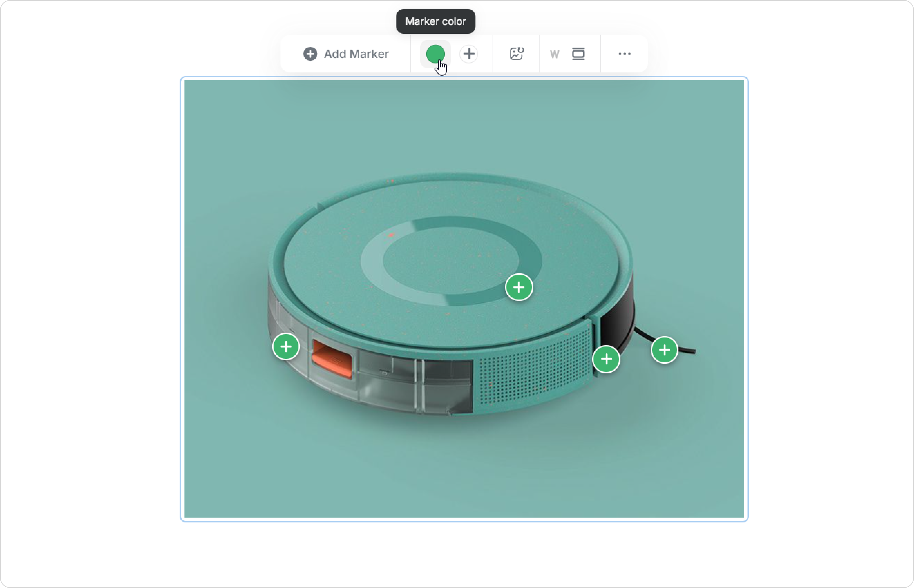This screenshot has height=588, width=914.
Task: Select the marker on the transparent dustbin
Action: 286,347
